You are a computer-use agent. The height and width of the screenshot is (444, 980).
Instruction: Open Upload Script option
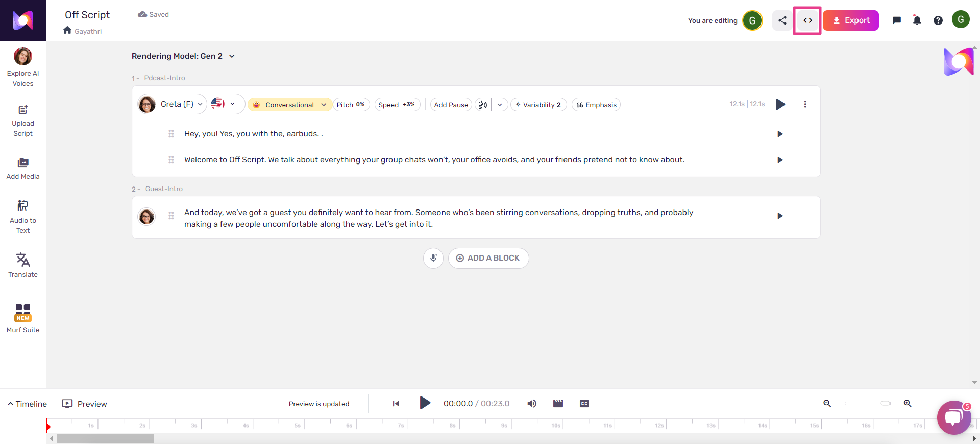pyautogui.click(x=23, y=121)
